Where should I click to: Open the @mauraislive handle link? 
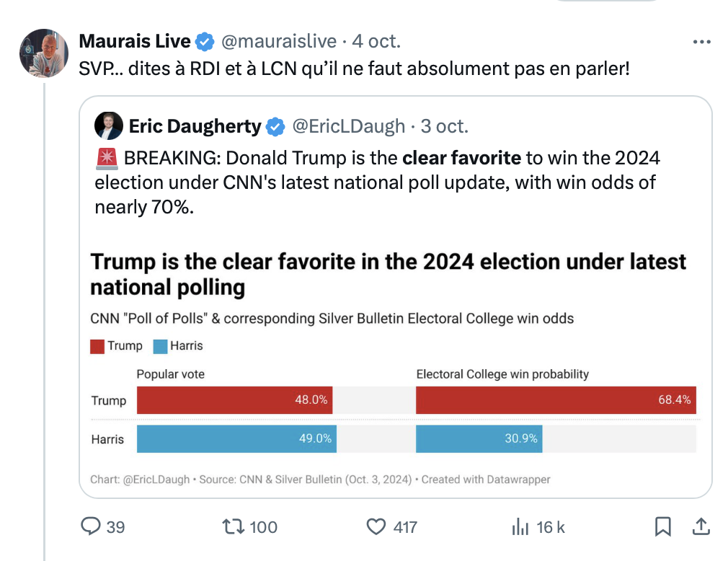pyautogui.click(x=278, y=41)
